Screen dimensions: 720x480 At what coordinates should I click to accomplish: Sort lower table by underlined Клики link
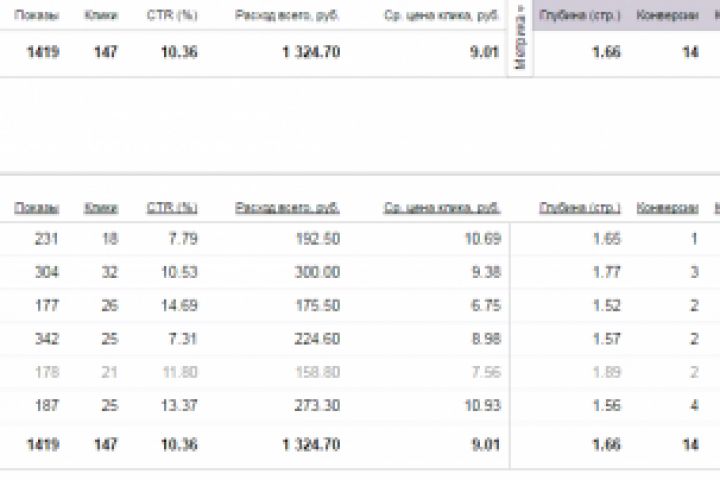click(101, 208)
